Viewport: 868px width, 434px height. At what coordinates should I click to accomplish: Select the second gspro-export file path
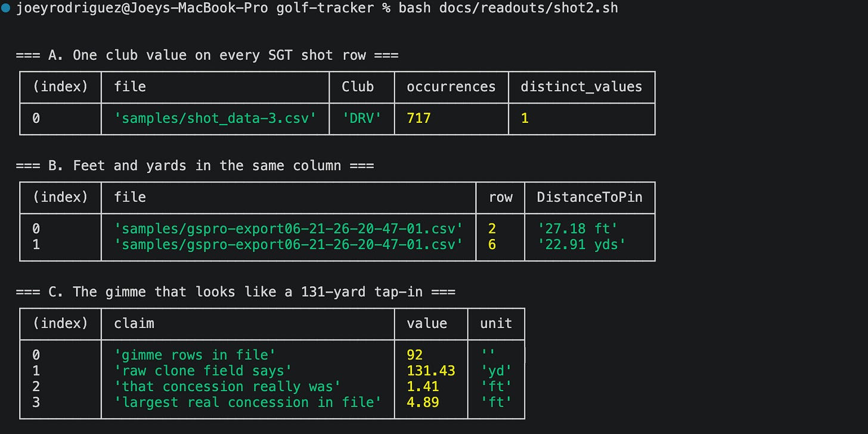pyautogui.click(x=289, y=244)
